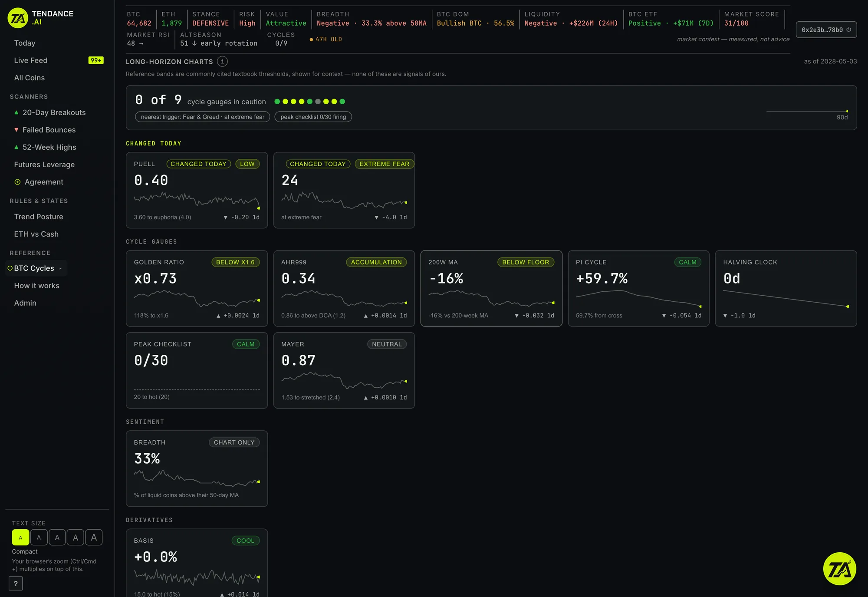Click the COOL badge on Basis
The image size is (868, 597).
pyautogui.click(x=245, y=541)
